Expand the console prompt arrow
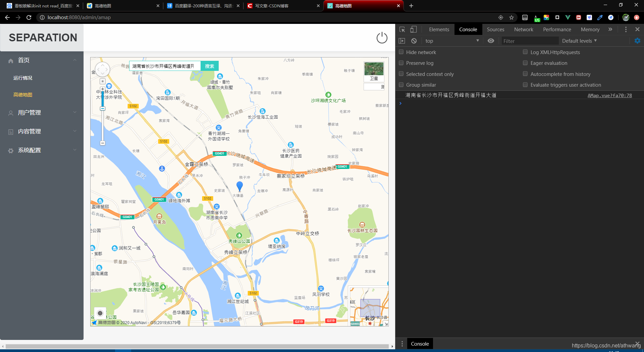Screen dimensions: 644x352 pyautogui.click(x=400, y=103)
